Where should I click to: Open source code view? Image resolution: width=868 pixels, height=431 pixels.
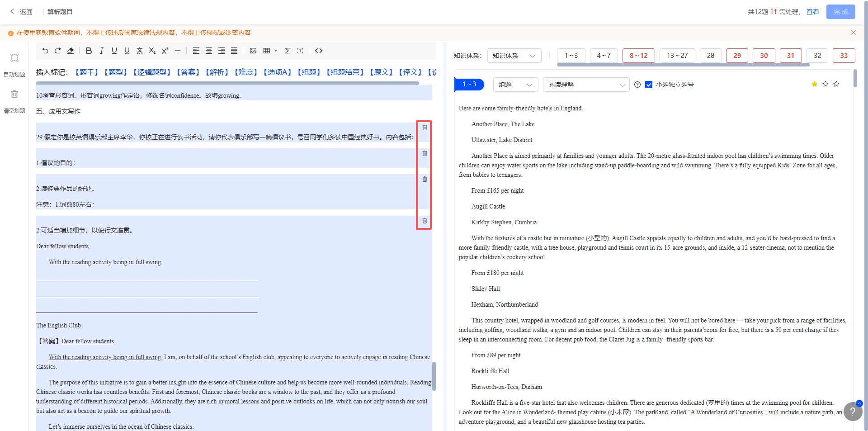tap(319, 51)
